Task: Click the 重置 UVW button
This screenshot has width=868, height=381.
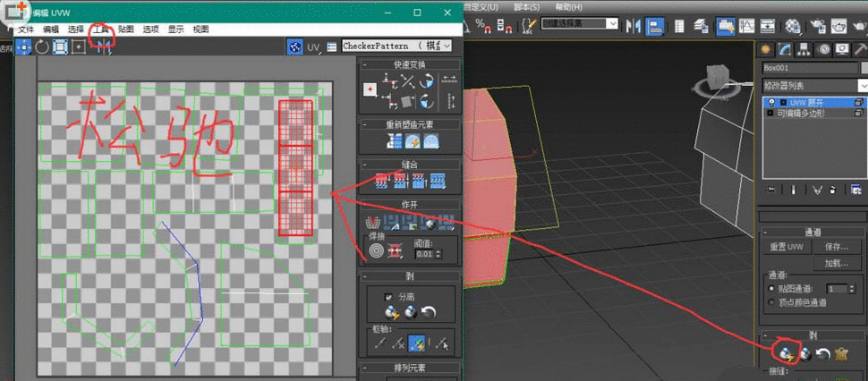Action: [787, 246]
